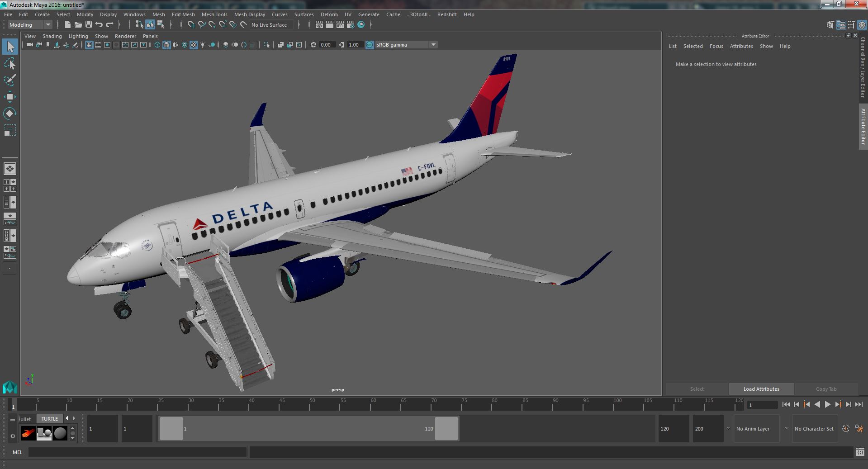Open the fire effect shelf icon
Screen dimensions: 868x469
point(28,433)
